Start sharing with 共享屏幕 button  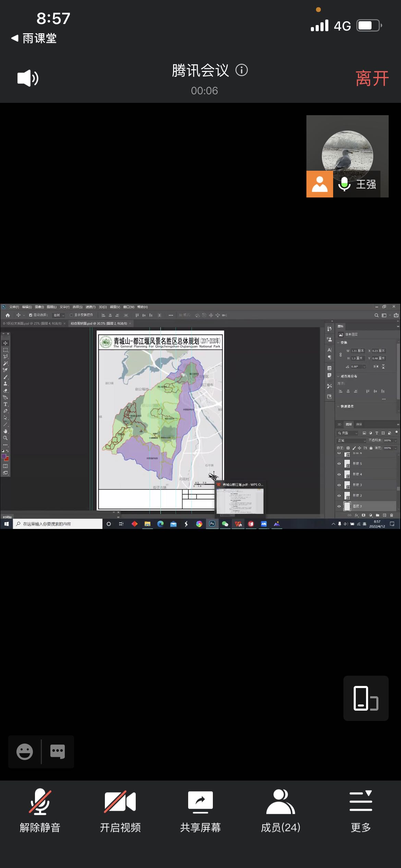[x=200, y=810]
